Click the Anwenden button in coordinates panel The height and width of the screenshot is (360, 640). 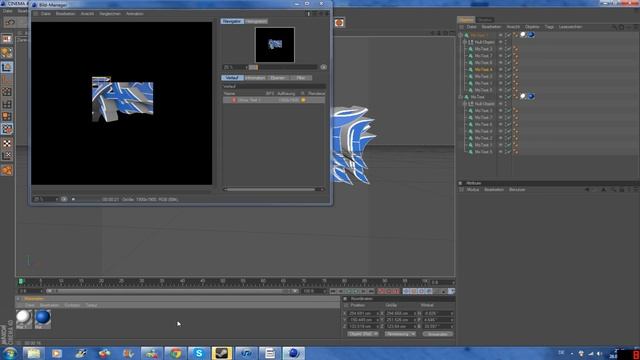(438, 334)
